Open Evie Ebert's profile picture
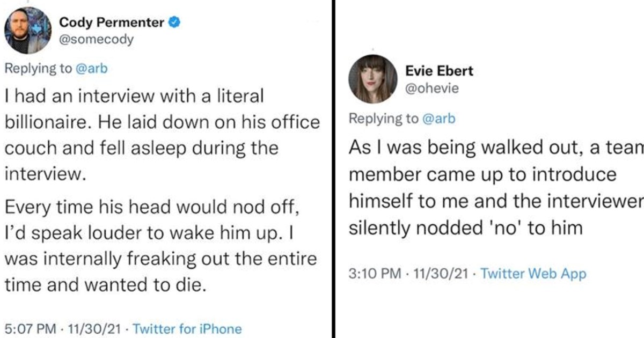Screen dimensions: 644x338 point(372,79)
